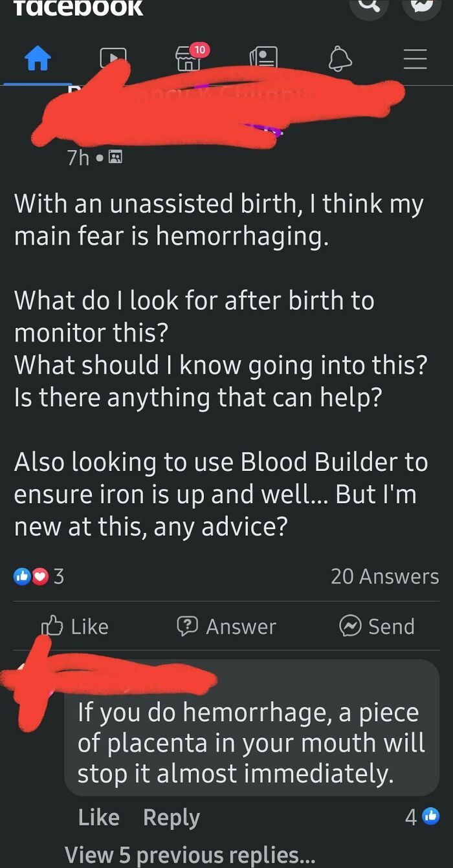This screenshot has width=453, height=868.
Task: Open the 20 Answers list
Action: point(385,576)
